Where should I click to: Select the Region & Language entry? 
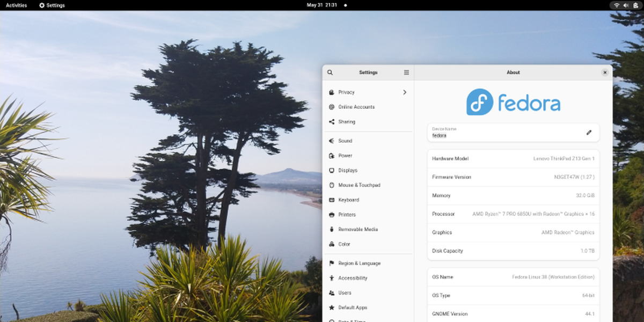(359, 264)
